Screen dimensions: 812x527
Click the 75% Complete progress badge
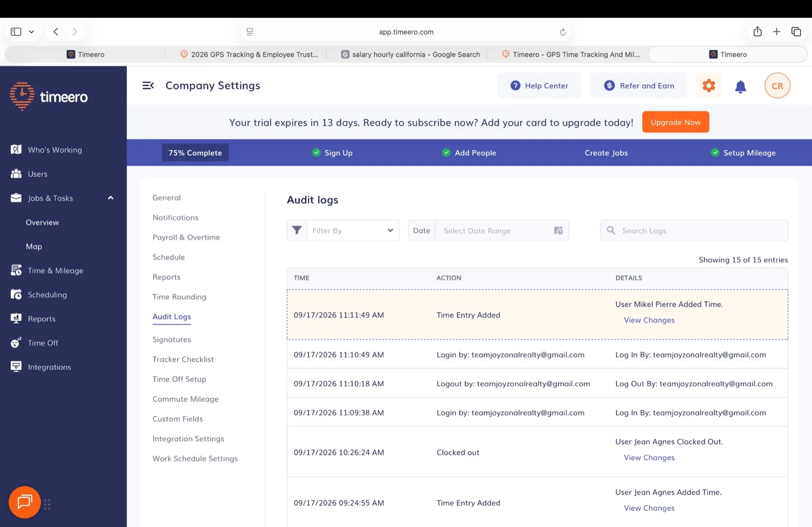(x=195, y=153)
